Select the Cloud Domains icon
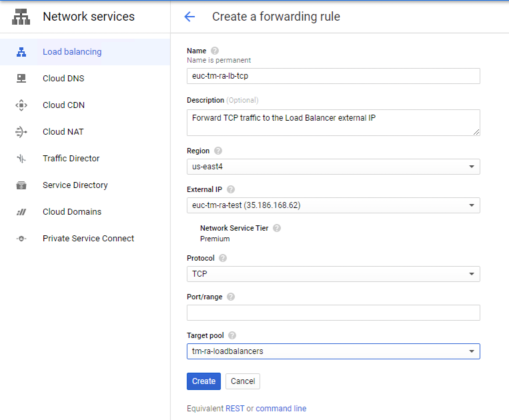 click(x=21, y=212)
